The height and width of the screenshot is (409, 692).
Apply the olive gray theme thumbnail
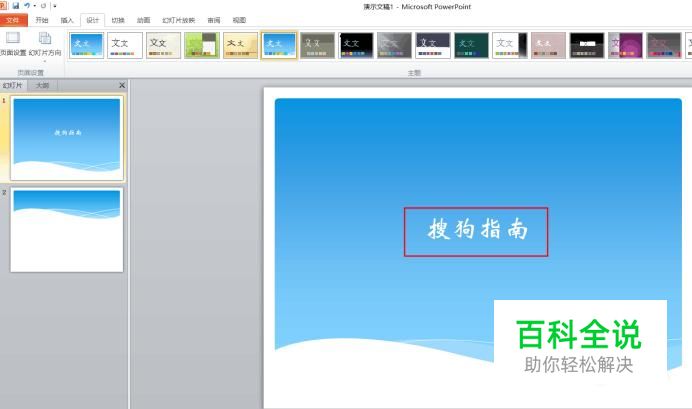317,45
